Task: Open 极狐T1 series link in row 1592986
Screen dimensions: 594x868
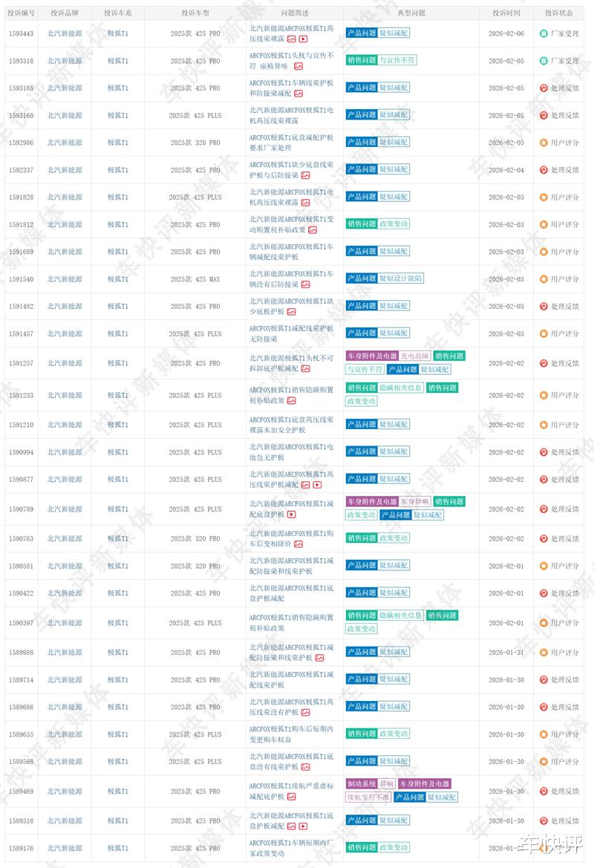Action: 118,143
